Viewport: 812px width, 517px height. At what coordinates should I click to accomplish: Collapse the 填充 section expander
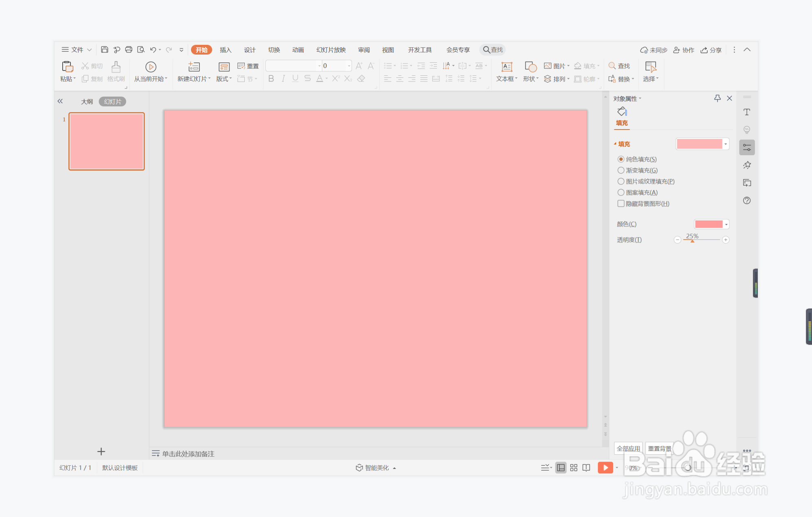(615, 144)
